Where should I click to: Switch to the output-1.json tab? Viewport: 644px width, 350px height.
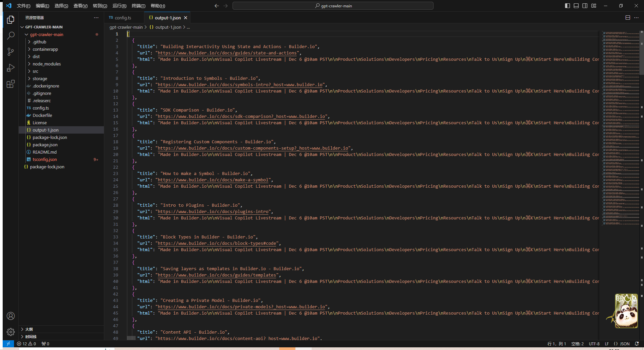click(x=168, y=18)
